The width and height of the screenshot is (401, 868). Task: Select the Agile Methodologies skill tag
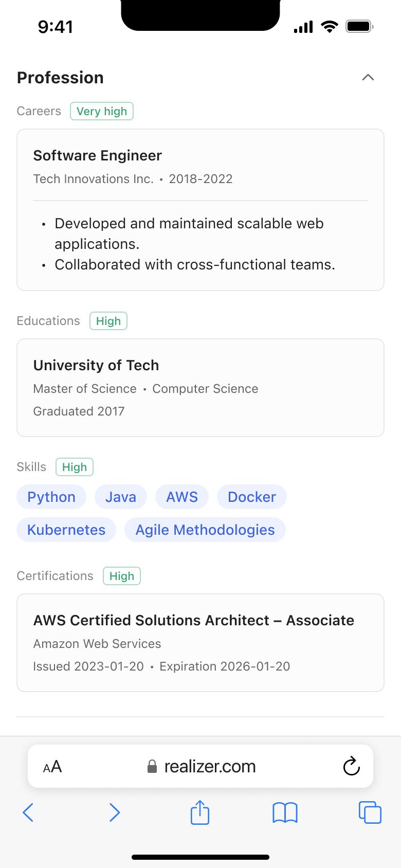click(x=205, y=530)
